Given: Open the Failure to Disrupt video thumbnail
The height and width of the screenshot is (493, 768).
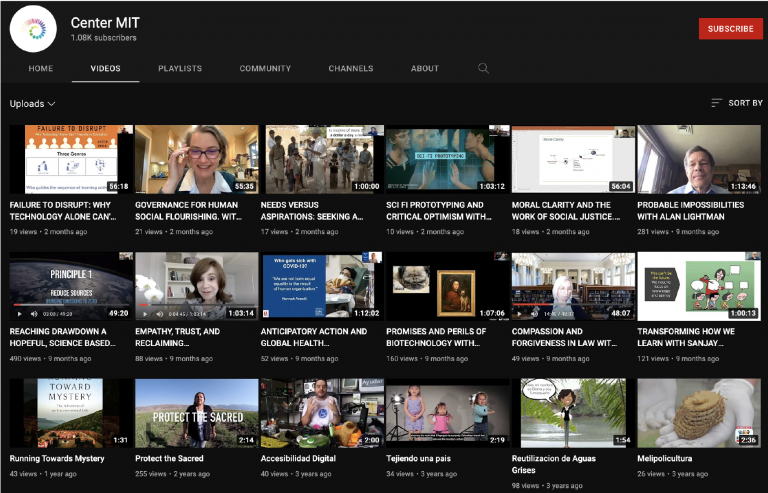Looking at the screenshot, I should click(71, 159).
